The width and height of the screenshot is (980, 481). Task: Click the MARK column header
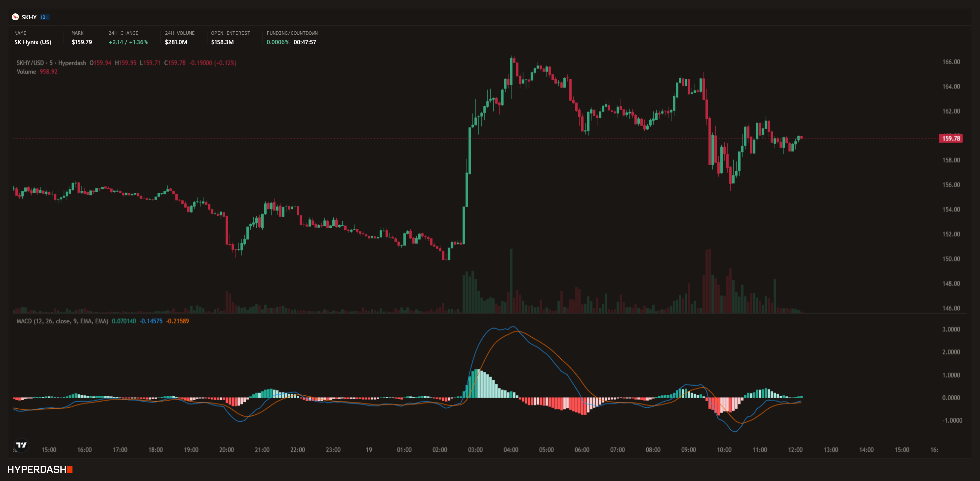pyautogui.click(x=78, y=33)
